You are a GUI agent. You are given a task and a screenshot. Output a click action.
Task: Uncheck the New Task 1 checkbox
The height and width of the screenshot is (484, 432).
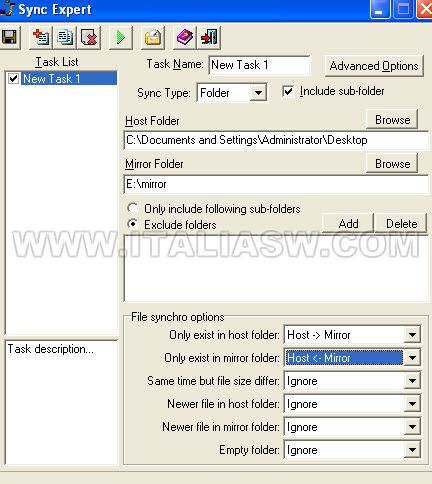(x=13, y=79)
